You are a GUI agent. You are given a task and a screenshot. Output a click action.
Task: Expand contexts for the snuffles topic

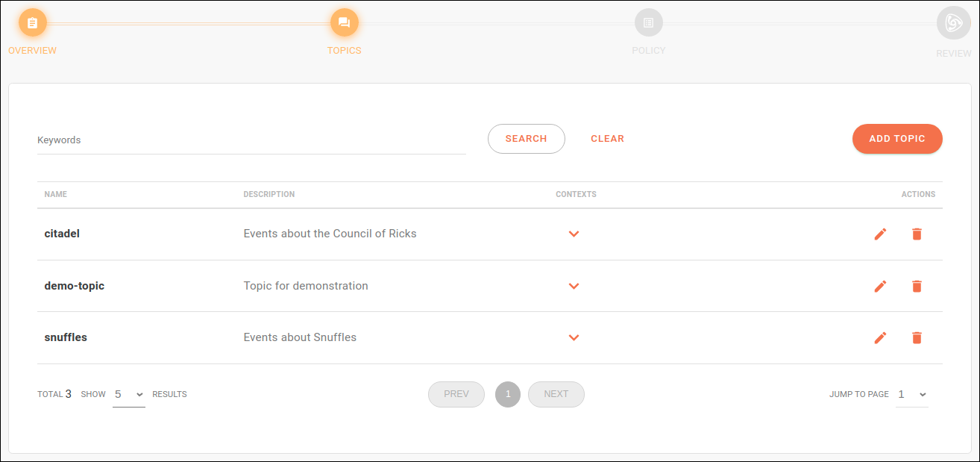point(574,337)
